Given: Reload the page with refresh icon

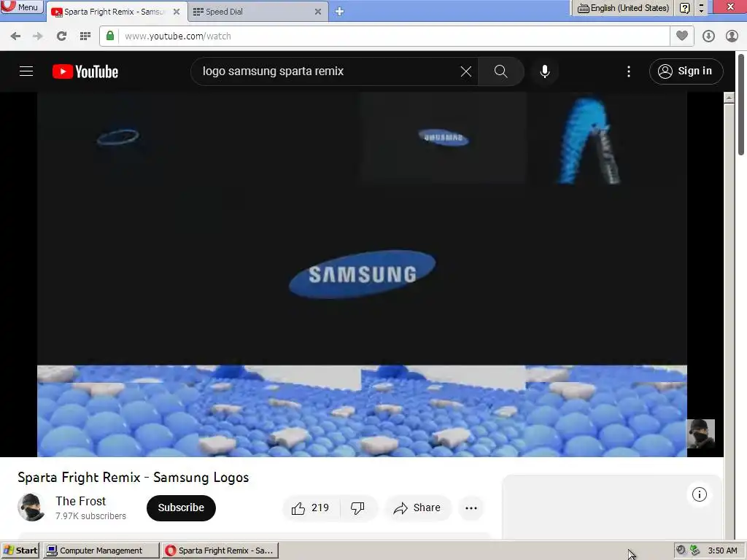Looking at the screenshot, I should 61,36.
